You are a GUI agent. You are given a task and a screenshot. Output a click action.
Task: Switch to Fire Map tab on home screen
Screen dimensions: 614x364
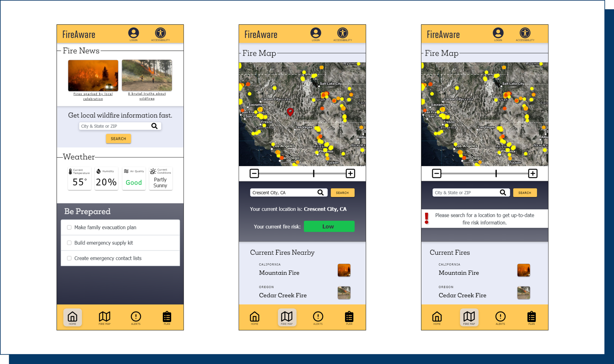(105, 317)
